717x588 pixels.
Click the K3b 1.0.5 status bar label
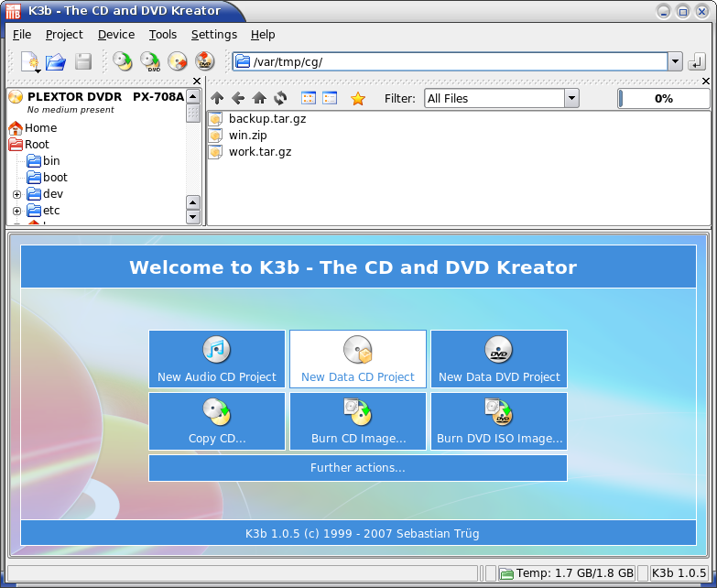(x=679, y=573)
